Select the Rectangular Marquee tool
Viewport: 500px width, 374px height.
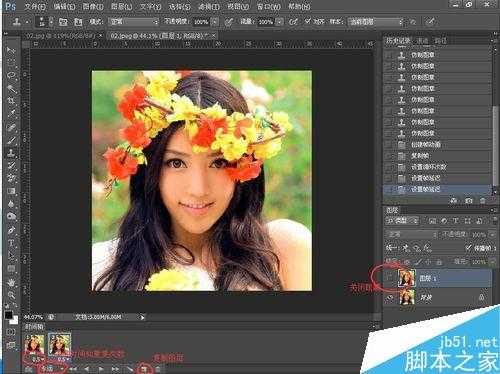(11, 62)
